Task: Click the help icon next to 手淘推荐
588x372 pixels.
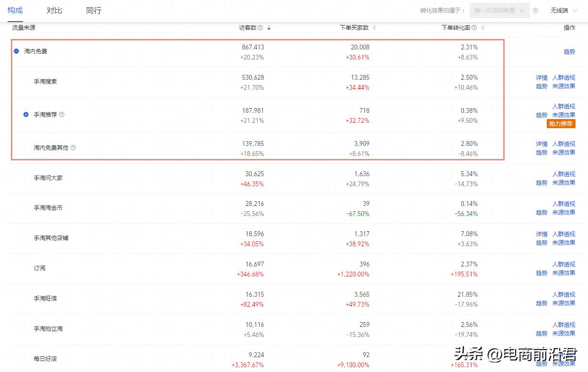Action: click(61, 115)
